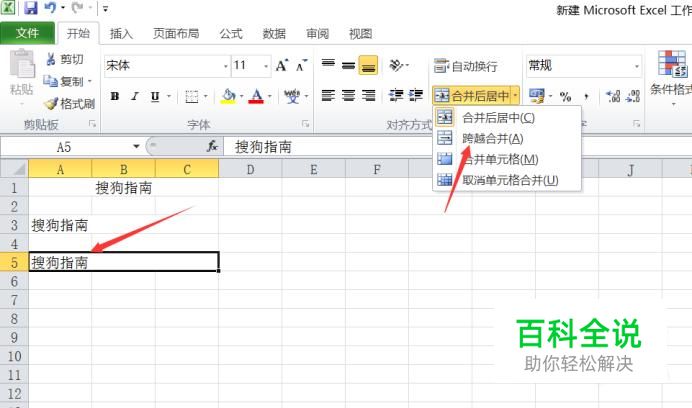Image resolution: width=692 pixels, height=408 pixels.
Task: Click the 合并后居中 ribbon button
Action: (471, 95)
